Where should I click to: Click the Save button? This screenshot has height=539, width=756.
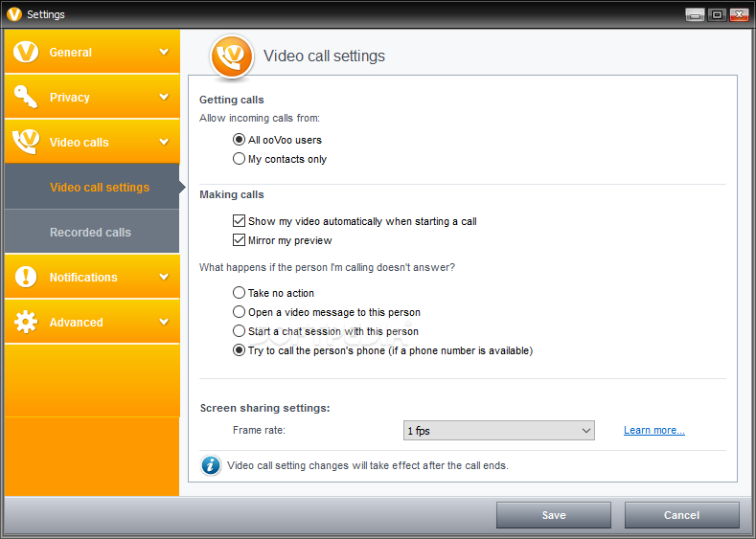[x=554, y=515]
